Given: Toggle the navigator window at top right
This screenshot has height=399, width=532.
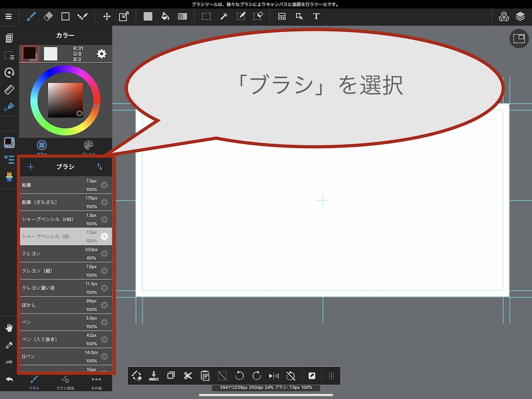Looking at the screenshot, I should [518, 38].
